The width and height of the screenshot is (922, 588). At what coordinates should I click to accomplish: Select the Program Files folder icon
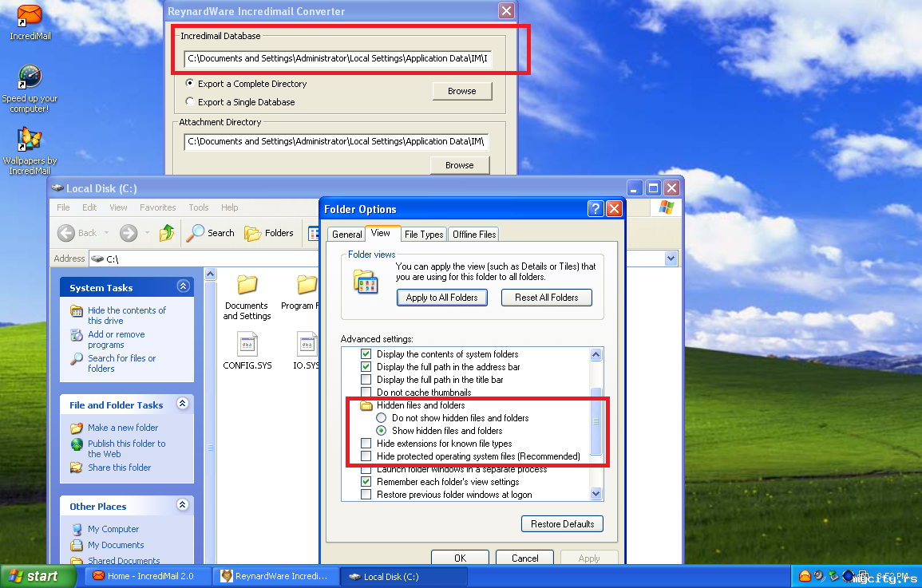307,286
